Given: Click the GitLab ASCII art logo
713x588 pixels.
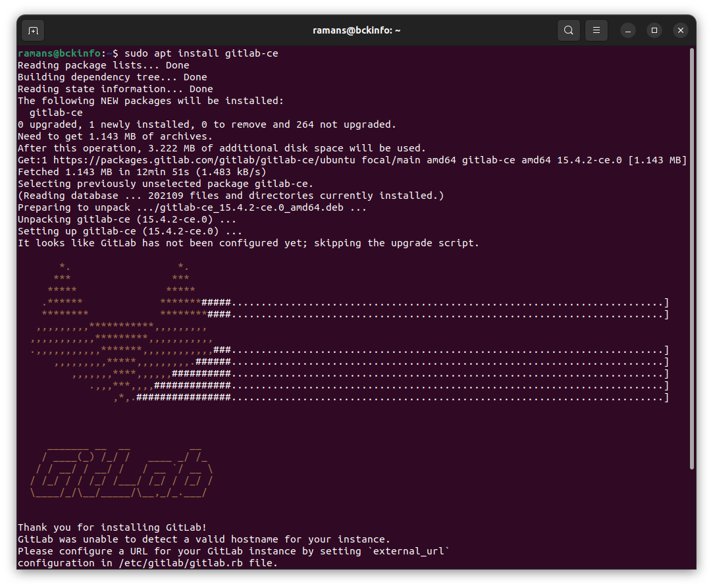Looking at the screenshot, I should pyautogui.click(x=122, y=471).
